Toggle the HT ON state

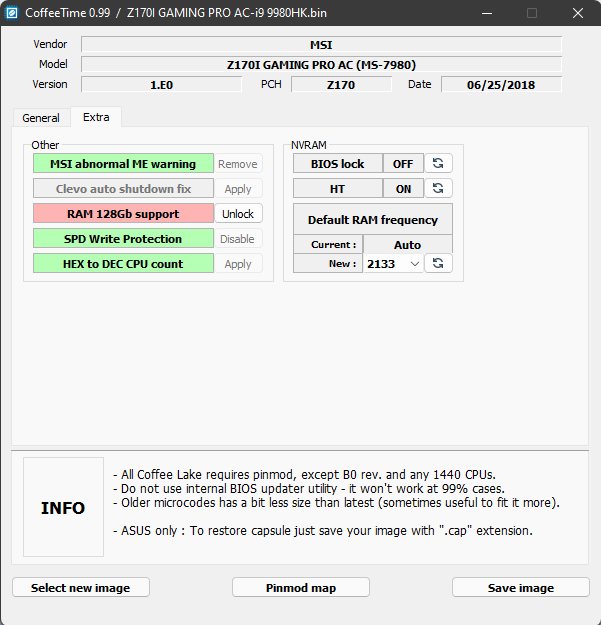(403, 188)
